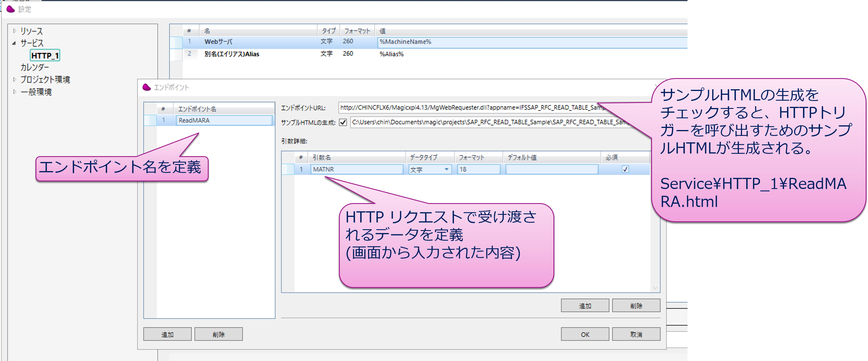Expand the 一般環境 tree node
Image resolution: width=868 pixels, height=361 pixels.
click(14, 92)
